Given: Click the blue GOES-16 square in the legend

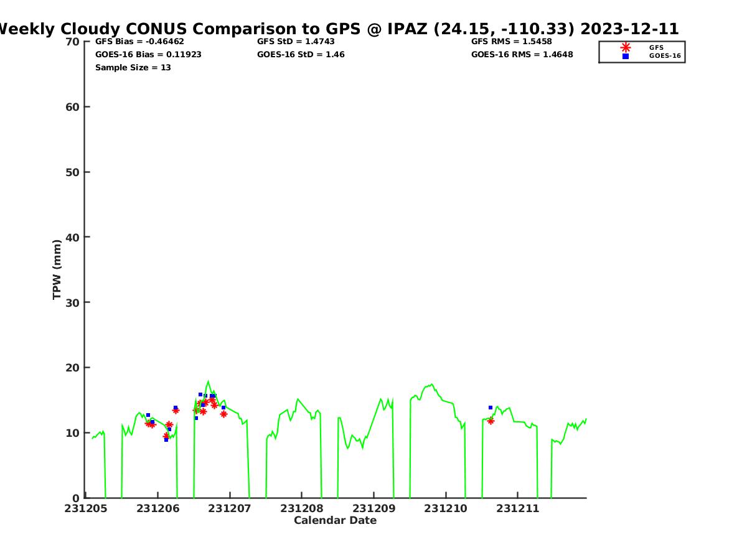Looking at the screenshot, I should coord(626,56).
